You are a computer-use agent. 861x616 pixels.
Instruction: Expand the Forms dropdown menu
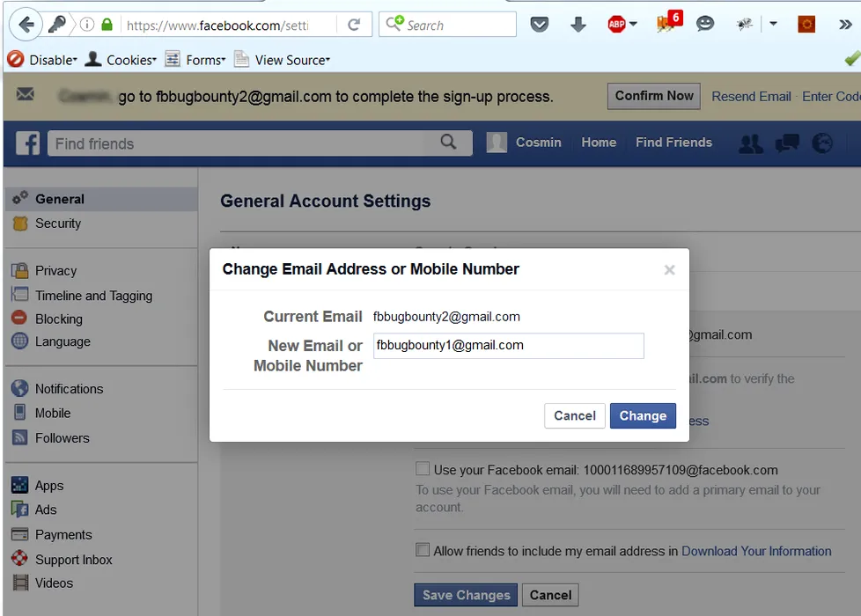point(196,60)
